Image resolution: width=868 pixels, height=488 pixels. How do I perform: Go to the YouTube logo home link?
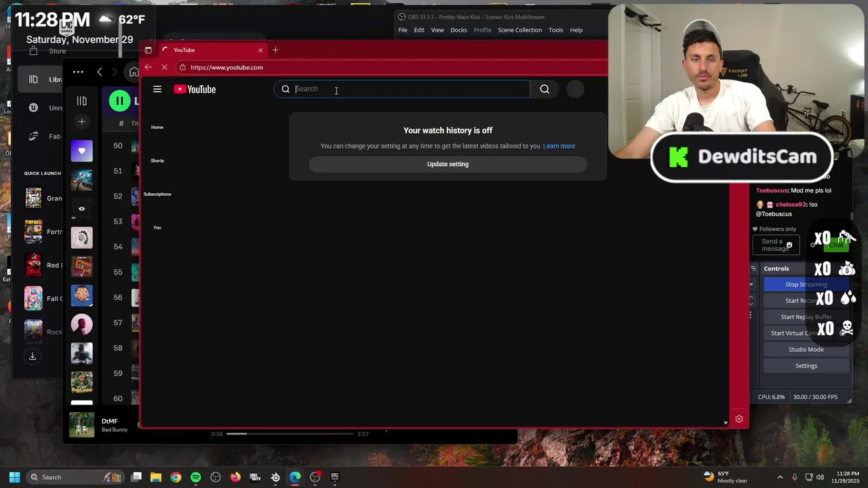[195, 89]
